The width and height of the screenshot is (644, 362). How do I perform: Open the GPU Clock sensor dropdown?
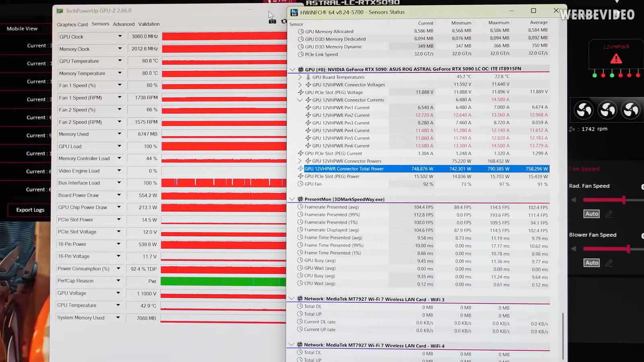(x=120, y=37)
